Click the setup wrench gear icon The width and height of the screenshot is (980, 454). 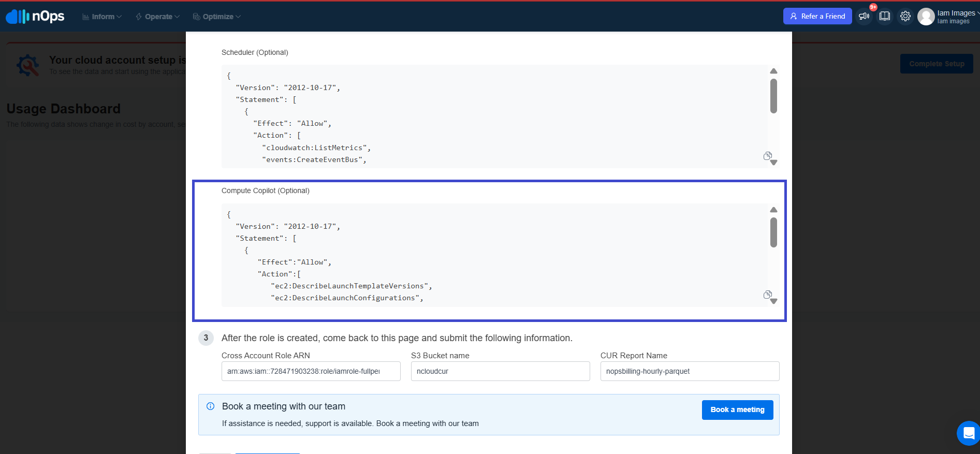pos(27,66)
